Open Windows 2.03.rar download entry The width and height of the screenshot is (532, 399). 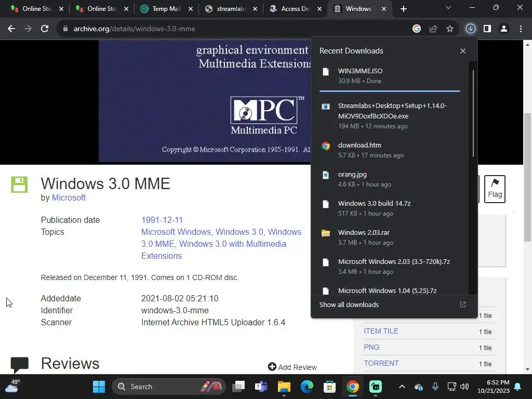click(x=390, y=237)
